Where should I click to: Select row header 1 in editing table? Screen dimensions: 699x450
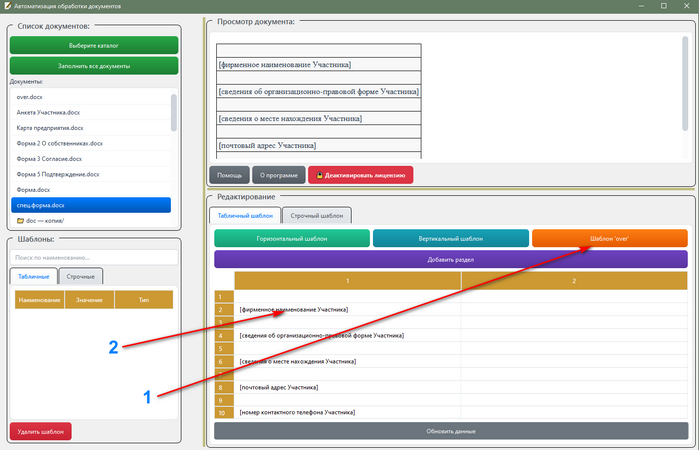[x=224, y=297]
